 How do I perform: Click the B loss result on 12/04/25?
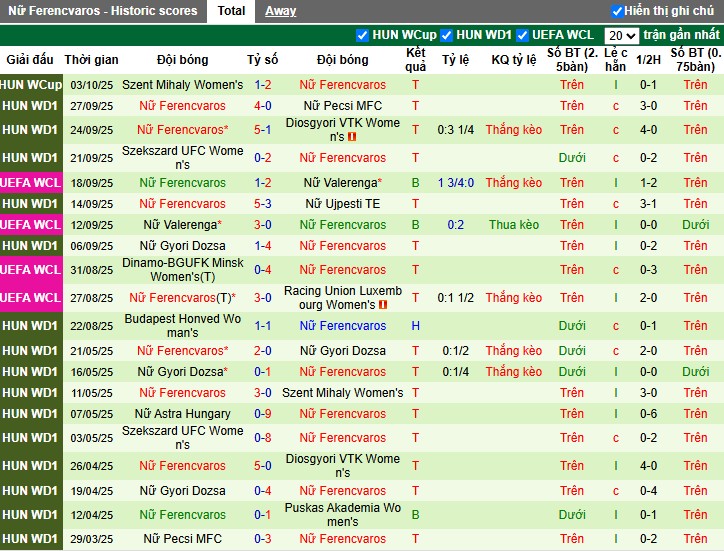[415, 515]
